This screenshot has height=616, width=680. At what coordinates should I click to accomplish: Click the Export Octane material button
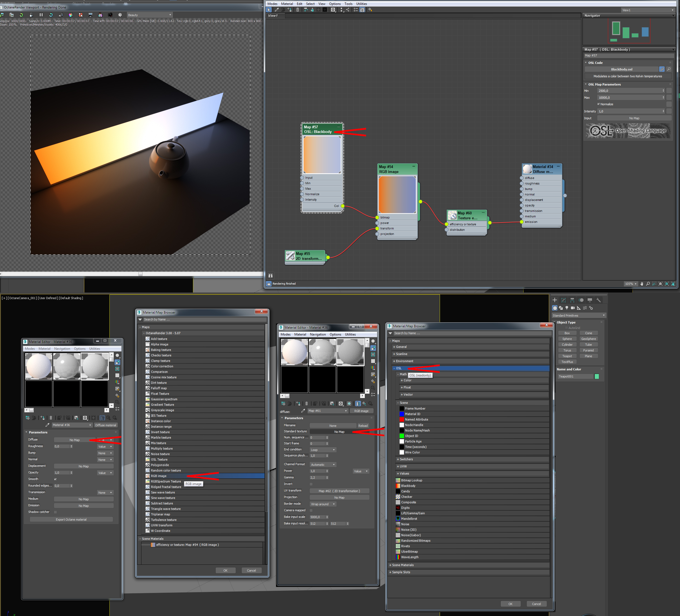click(x=71, y=519)
